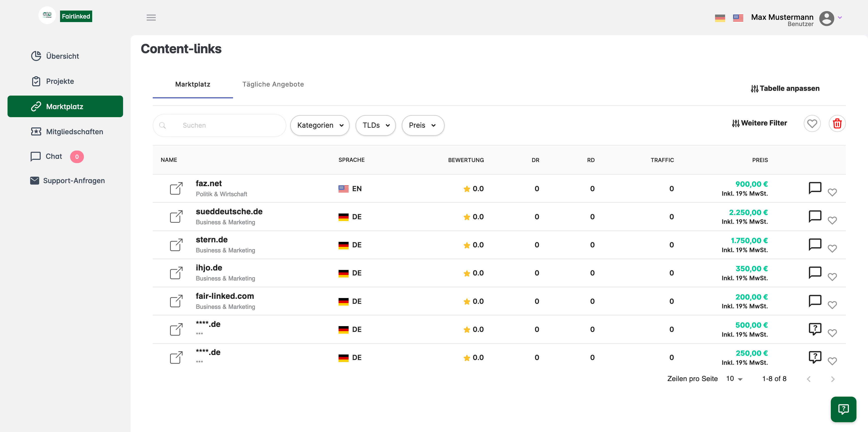868x432 pixels.
Task: Sort by BEWERTUNG column header
Action: click(466, 160)
